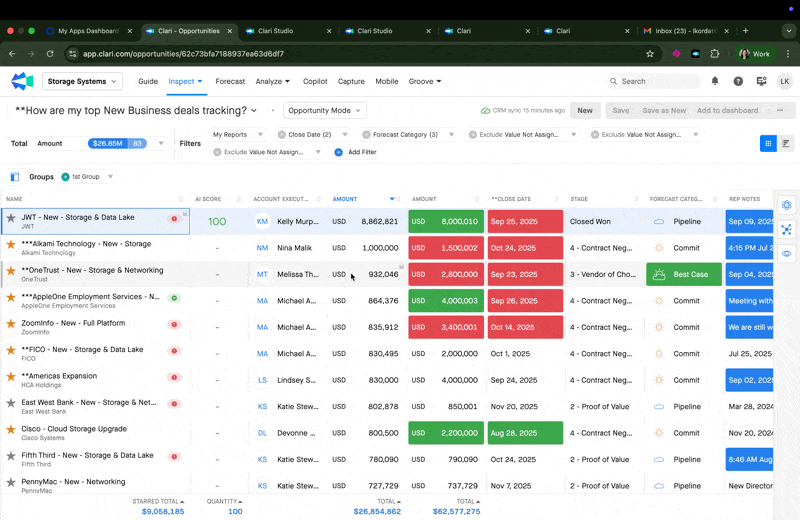
Task: Open the LK user avatar menu
Action: pyautogui.click(x=785, y=81)
